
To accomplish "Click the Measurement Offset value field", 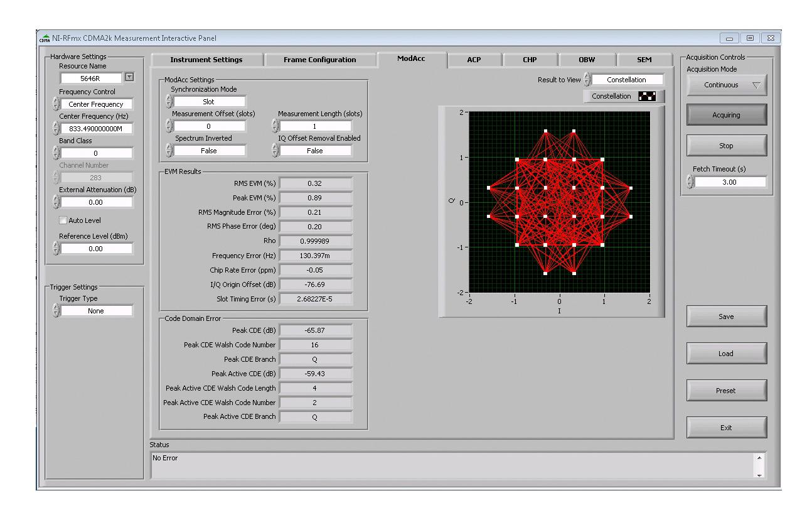I will [209, 126].
